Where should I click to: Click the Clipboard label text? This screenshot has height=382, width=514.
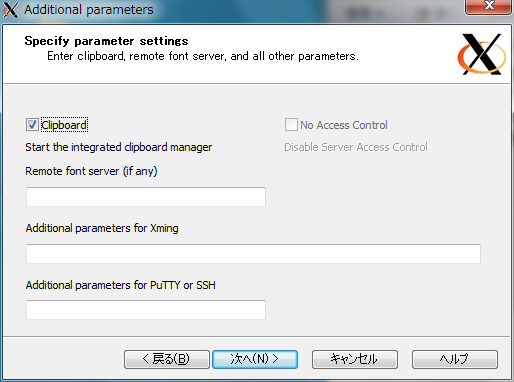coord(64,125)
